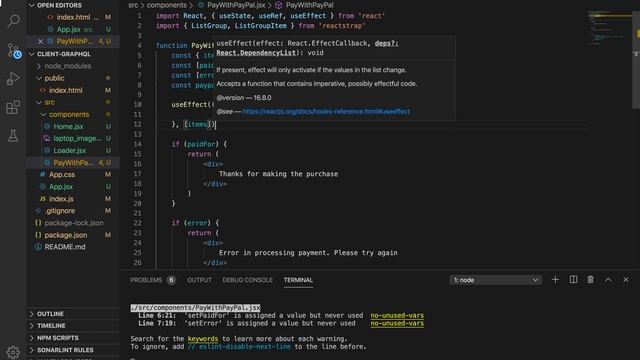Image resolution: width=640 pixels, height=360 pixels.
Task: Switch to the OUTPUT tab
Action: pos(199,280)
